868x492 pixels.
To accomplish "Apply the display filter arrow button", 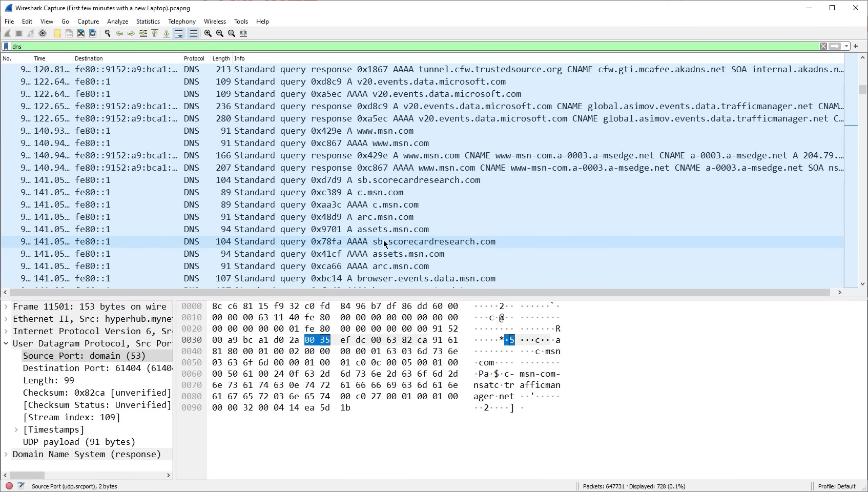I will [835, 46].
